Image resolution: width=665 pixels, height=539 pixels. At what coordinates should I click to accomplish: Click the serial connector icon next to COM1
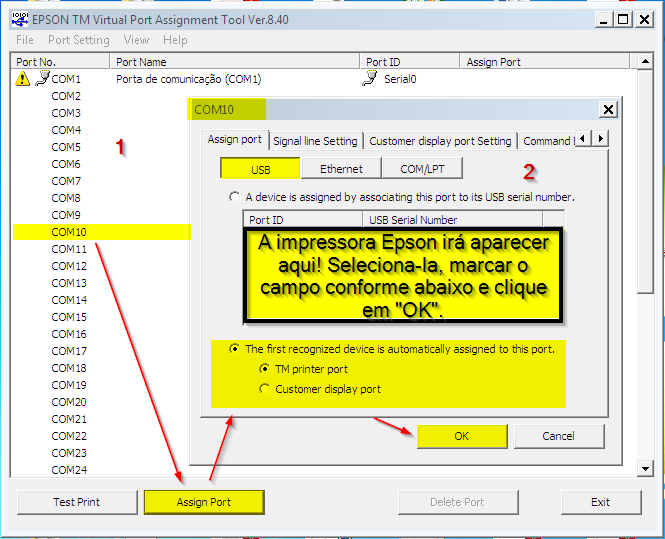[42, 78]
